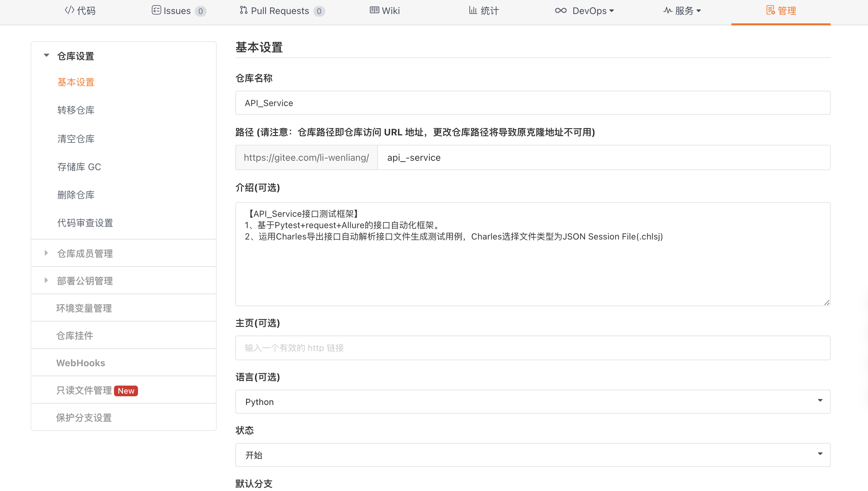
Task: Click the repository name input field
Action: point(532,103)
